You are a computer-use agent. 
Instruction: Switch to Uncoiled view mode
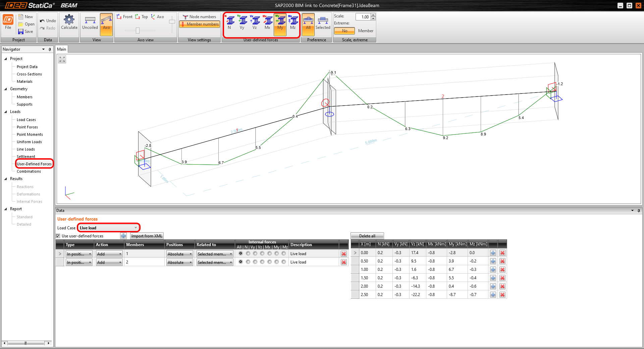click(x=90, y=23)
